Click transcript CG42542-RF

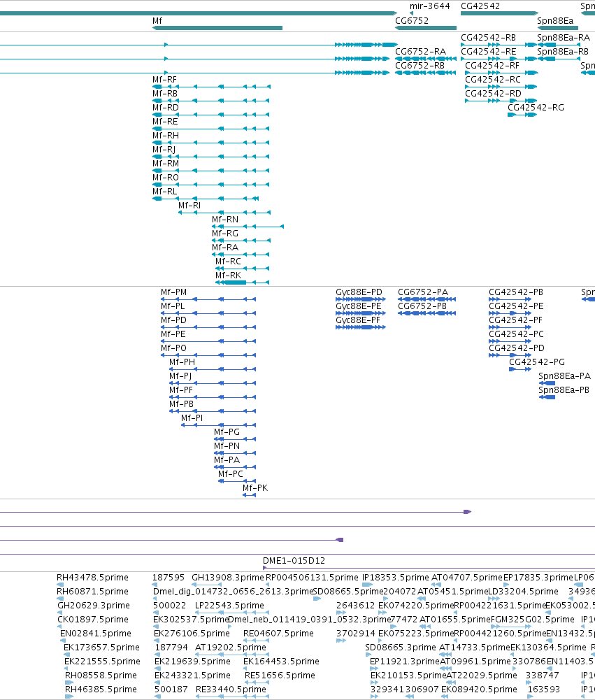click(492, 66)
